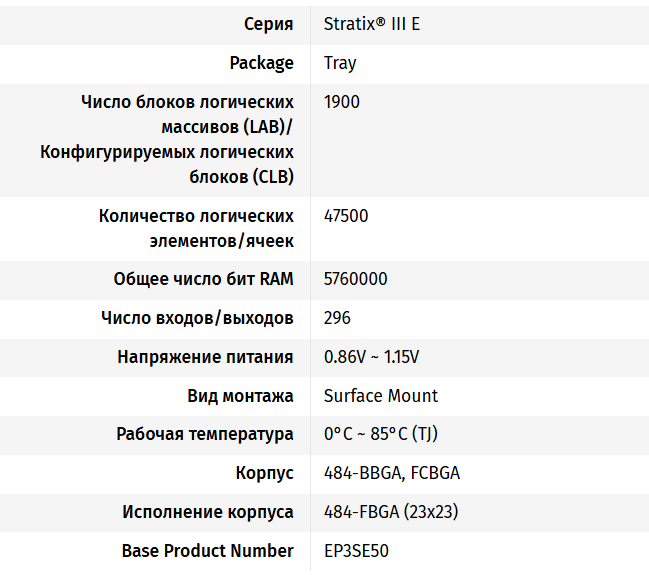The width and height of the screenshot is (649, 575).
Task: Select the logic elements value 47500
Action: (346, 216)
